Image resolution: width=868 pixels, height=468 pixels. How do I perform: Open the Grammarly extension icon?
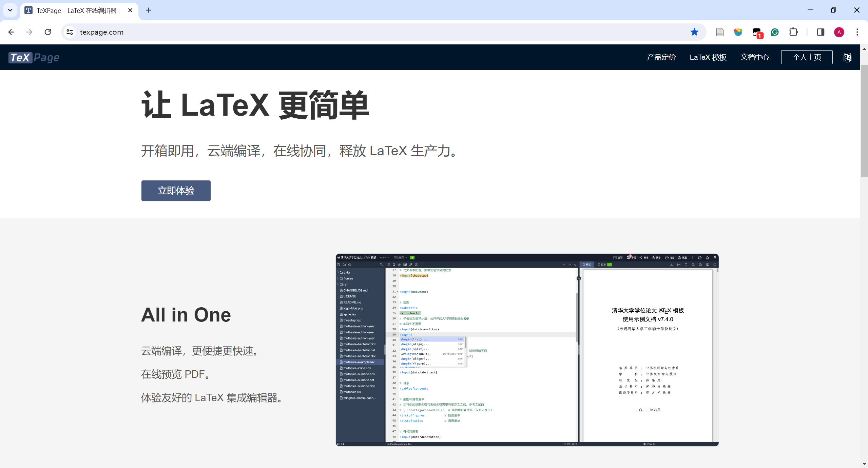tap(775, 32)
